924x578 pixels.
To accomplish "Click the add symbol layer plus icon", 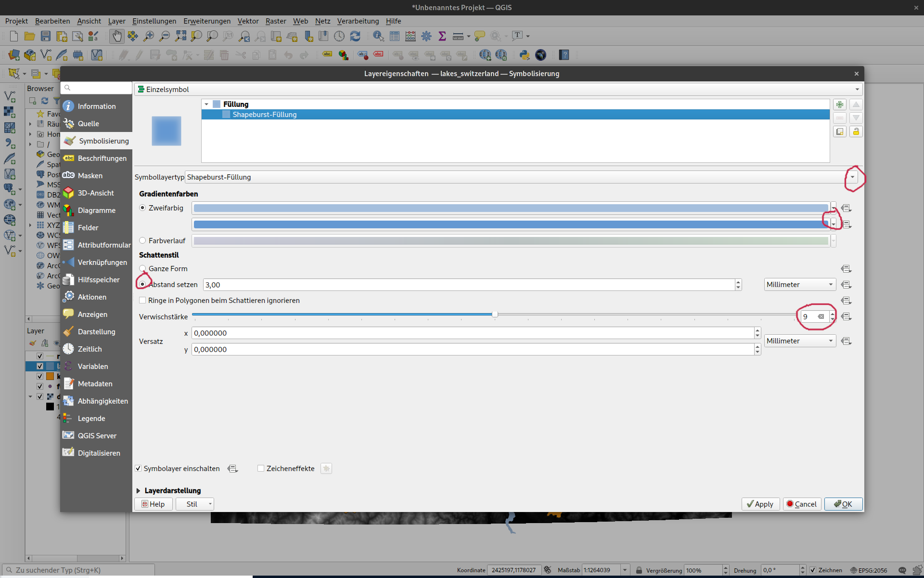I will pyautogui.click(x=840, y=105).
